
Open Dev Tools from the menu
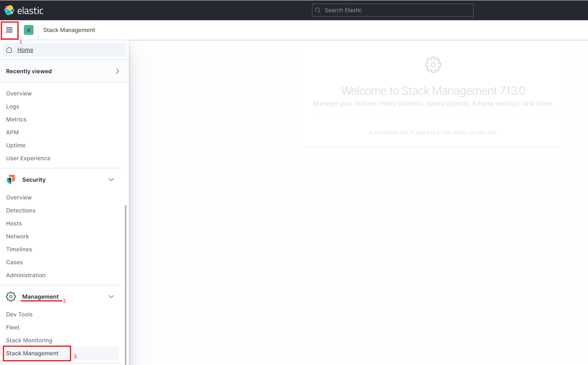[19, 314]
